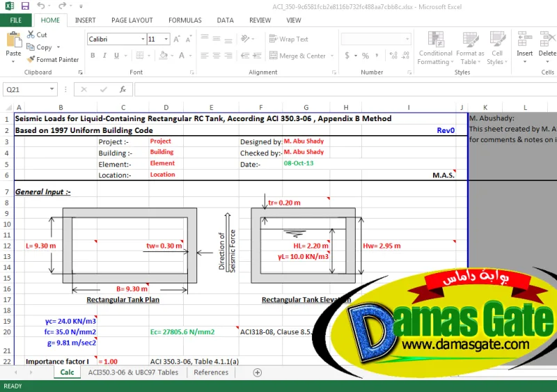
Task: Select the Format Painter brush
Action: point(31,59)
